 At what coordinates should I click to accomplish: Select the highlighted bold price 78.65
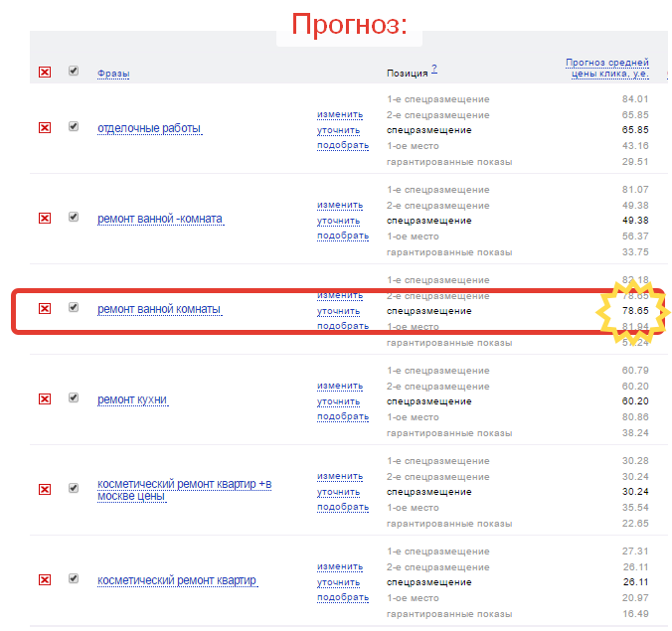pyautogui.click(x=635, y=311)
